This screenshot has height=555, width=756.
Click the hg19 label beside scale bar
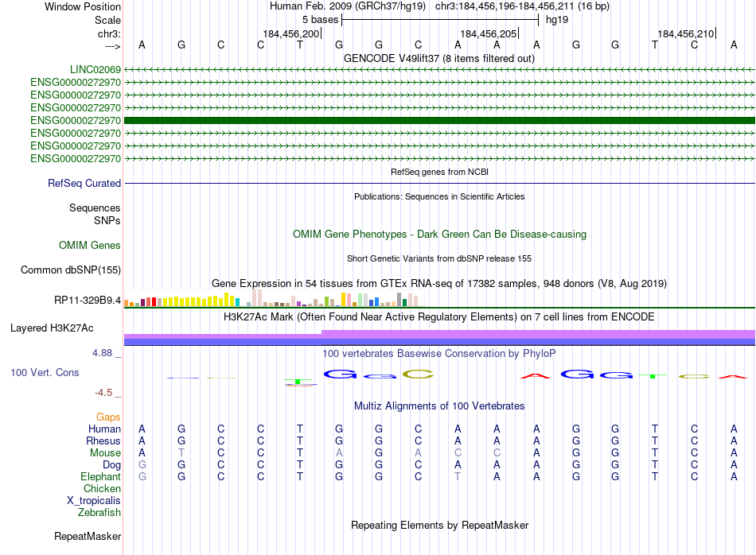(x=557, y=20)
